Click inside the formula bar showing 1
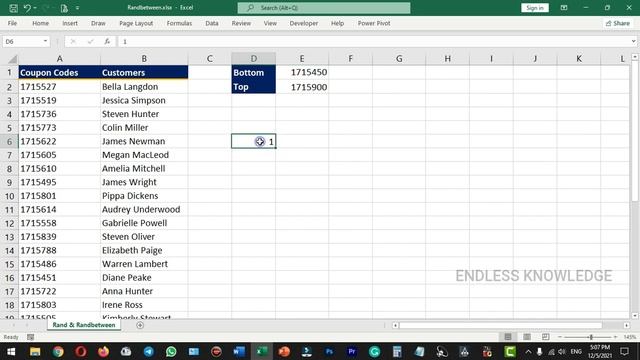640x360 pixels. pos(373,41)
